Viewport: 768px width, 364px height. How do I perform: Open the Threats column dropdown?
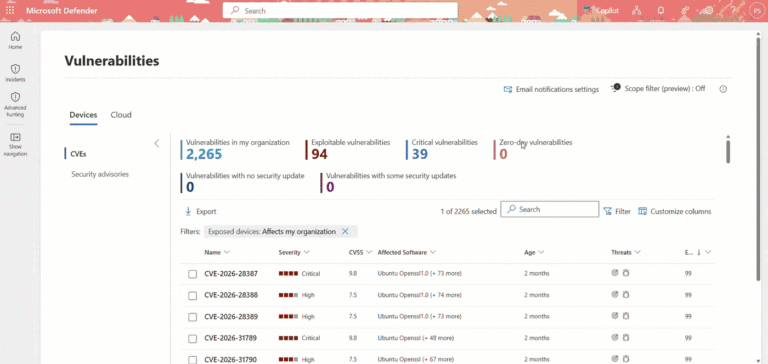tap(637, 252)
